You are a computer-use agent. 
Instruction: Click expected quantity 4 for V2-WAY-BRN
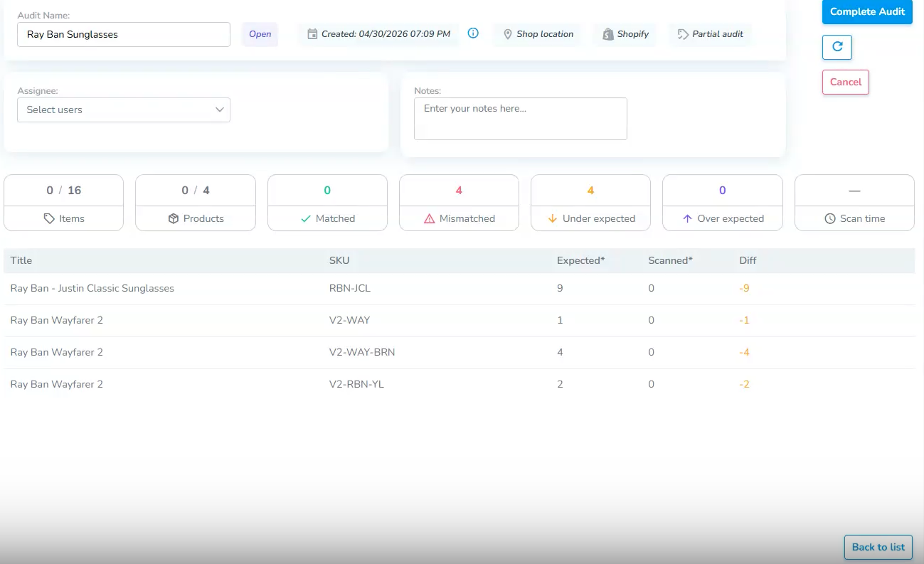click(560, 352)
